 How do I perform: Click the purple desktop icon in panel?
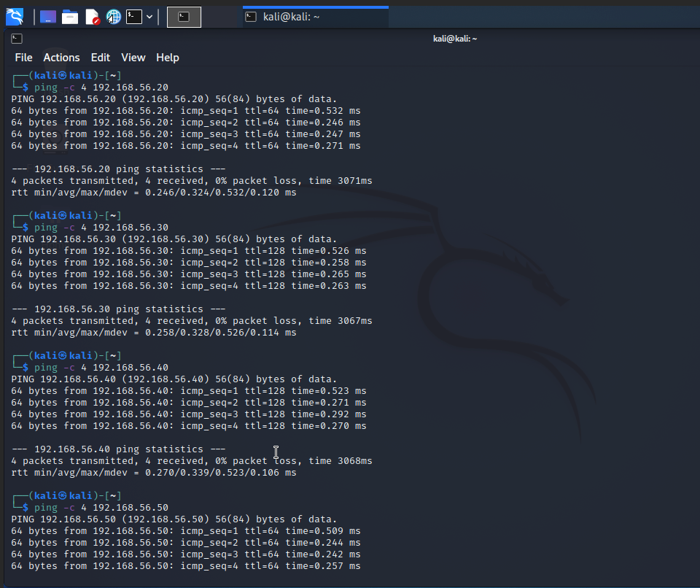point(48,17)
